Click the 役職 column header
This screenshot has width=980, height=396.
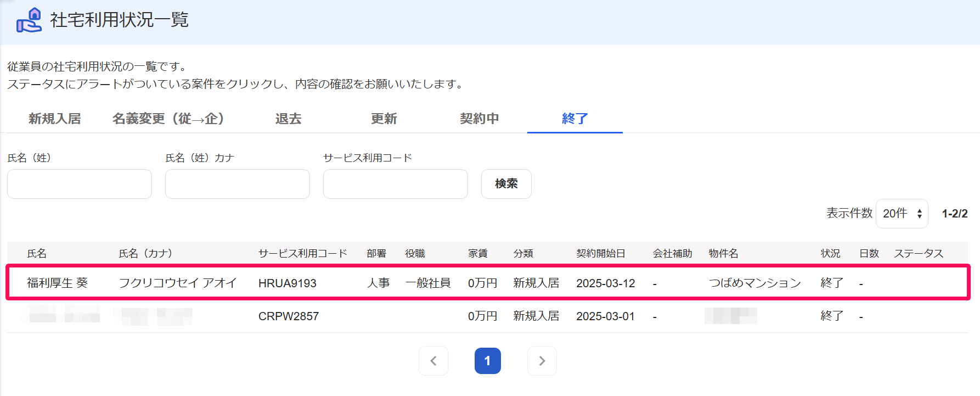click(415, 253)
